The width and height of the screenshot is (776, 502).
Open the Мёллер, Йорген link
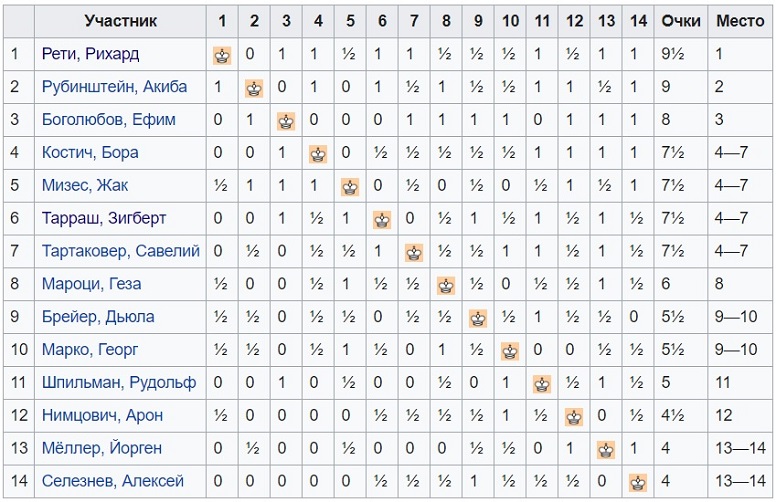click(x=101, y=448)
